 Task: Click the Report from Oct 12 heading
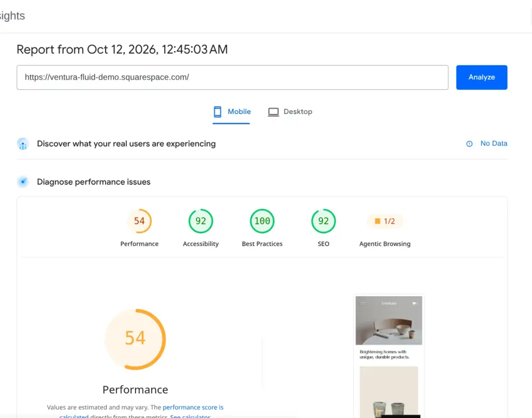pyautogui.click(x=122, y=49)
